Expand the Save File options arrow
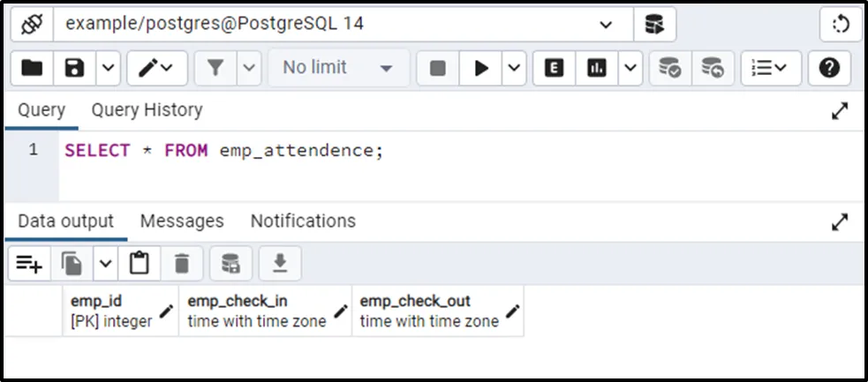 108,68
